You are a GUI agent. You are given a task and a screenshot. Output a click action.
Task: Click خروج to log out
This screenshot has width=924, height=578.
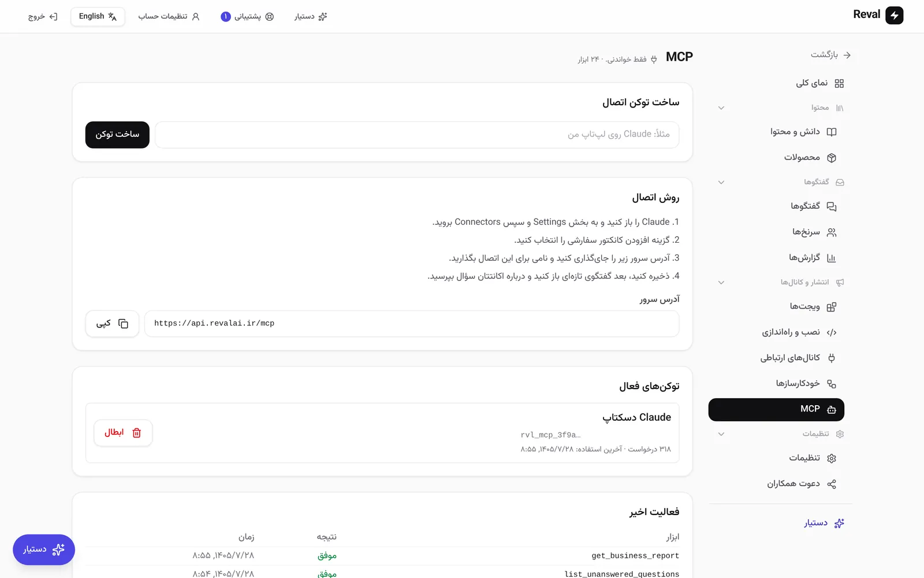click(x=43, y=16)
